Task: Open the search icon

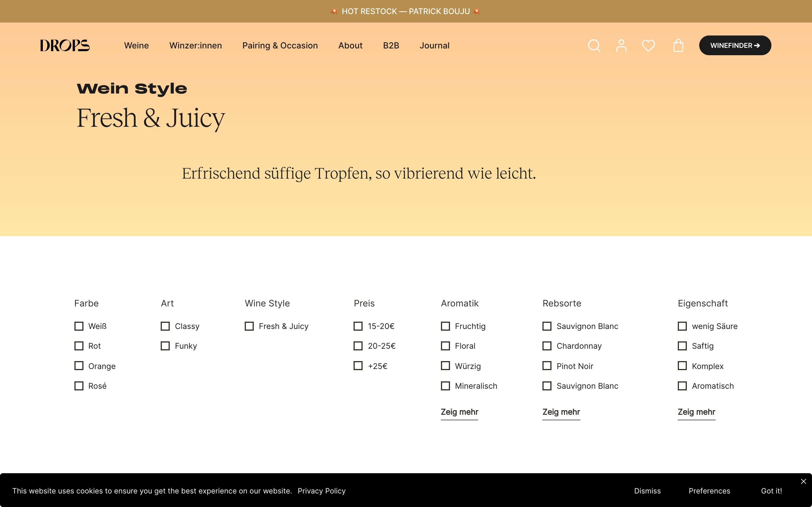Action: [594, 45]
